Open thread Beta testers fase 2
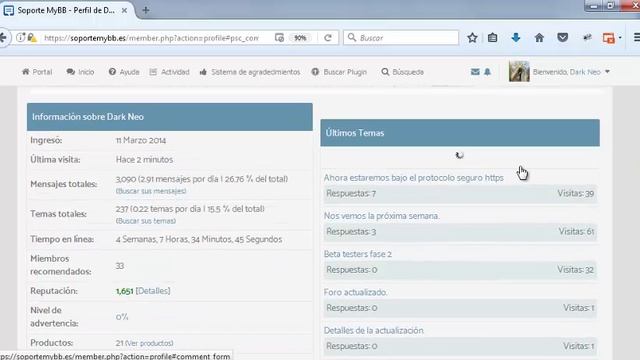The width and height of the screenshot is (640, 360). pyautogui.click(x=358, y=254)
